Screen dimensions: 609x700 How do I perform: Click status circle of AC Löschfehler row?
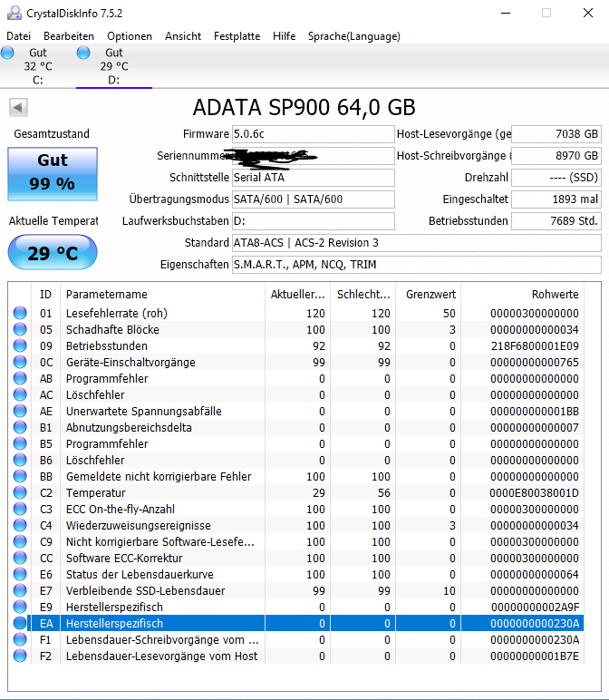coord(20,394)
